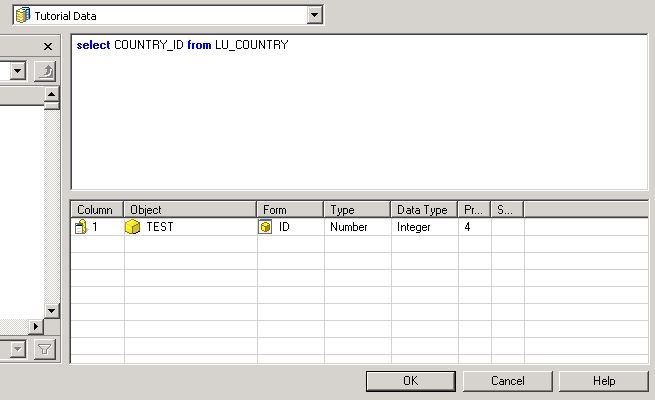Click the ID form icon
655x400 pixels.
tap(265, 227)
